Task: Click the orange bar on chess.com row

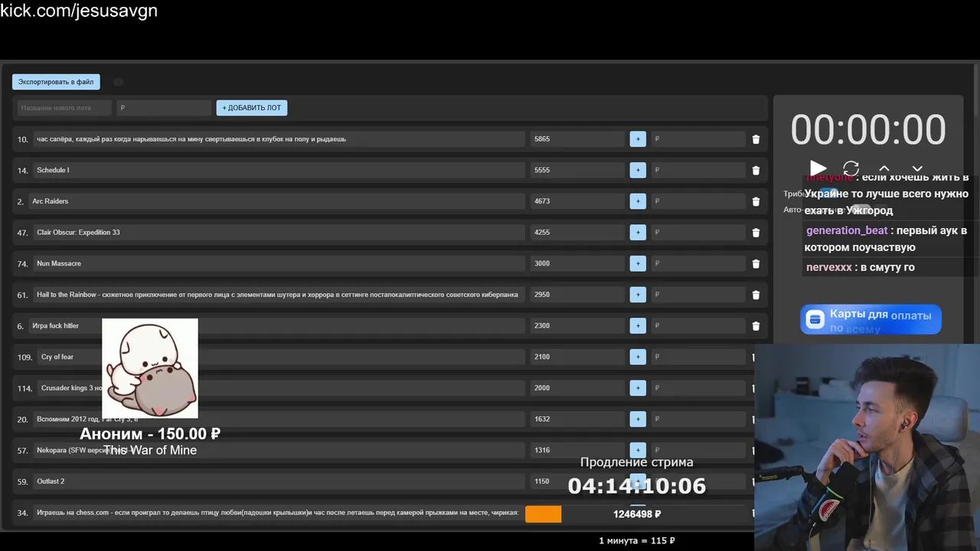Action: [543, 514]
